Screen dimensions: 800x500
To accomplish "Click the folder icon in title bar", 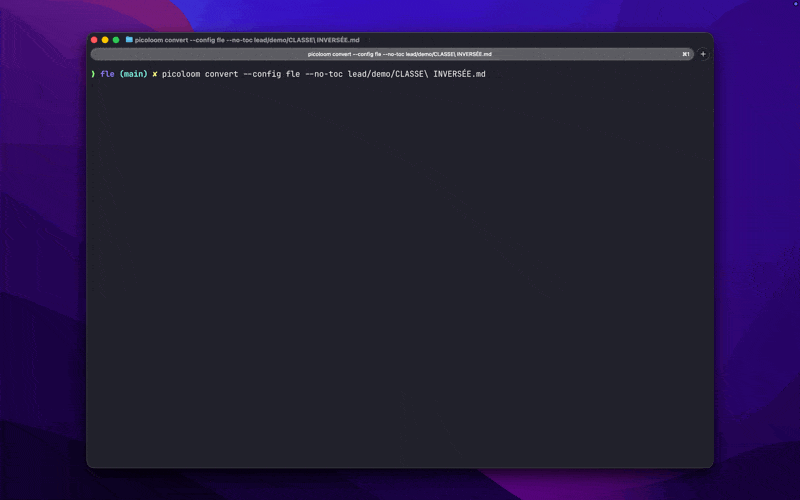I will [x=129, y=39].
